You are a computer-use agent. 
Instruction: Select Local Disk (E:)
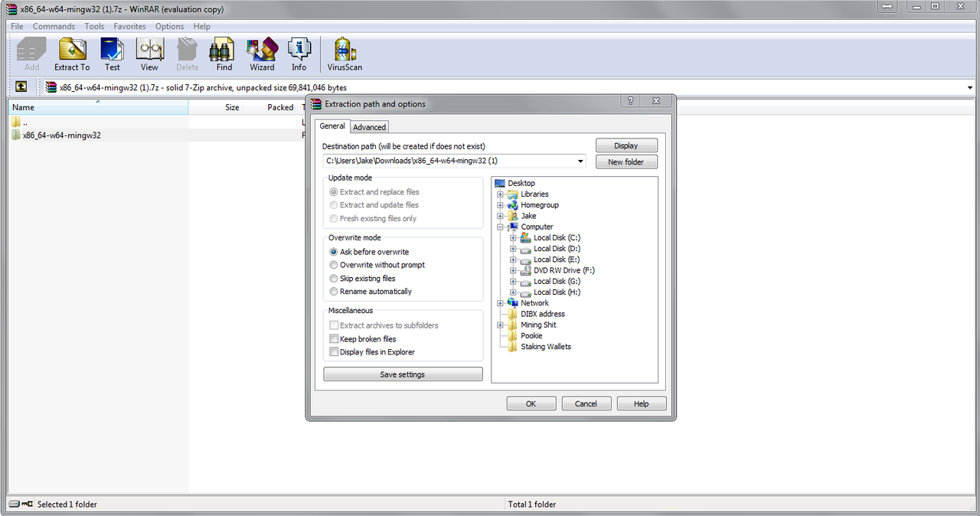pyautogui.click(x=557, y=260)
